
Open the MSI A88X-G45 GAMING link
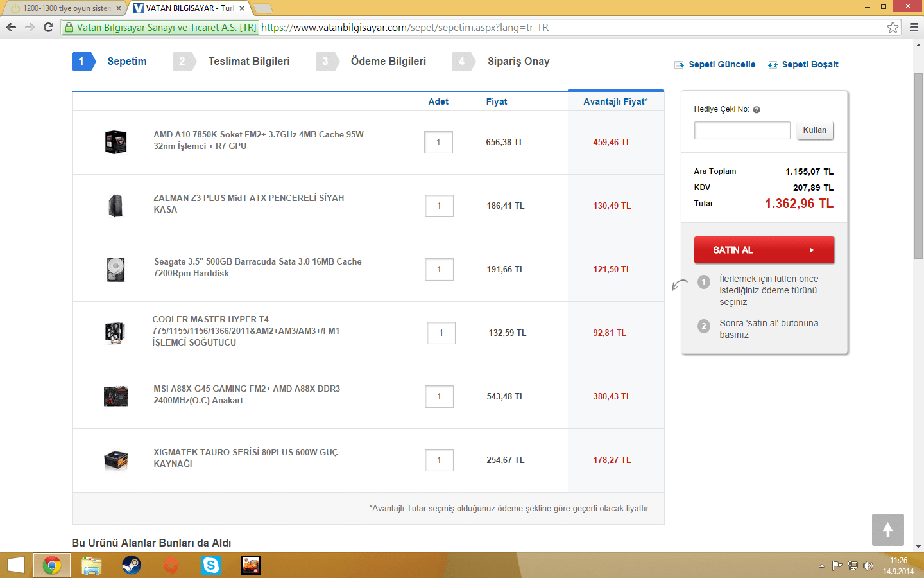(247, 394)
